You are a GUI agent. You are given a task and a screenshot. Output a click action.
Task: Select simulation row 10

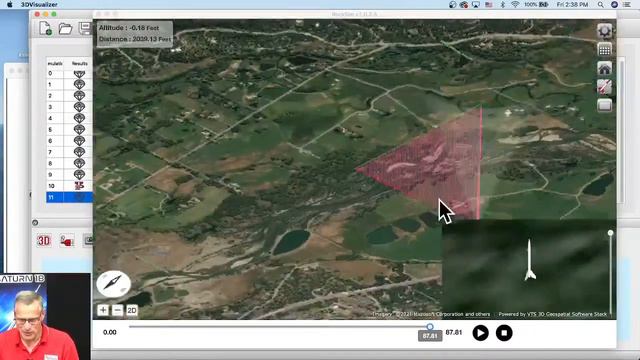(x=69, y=186)
